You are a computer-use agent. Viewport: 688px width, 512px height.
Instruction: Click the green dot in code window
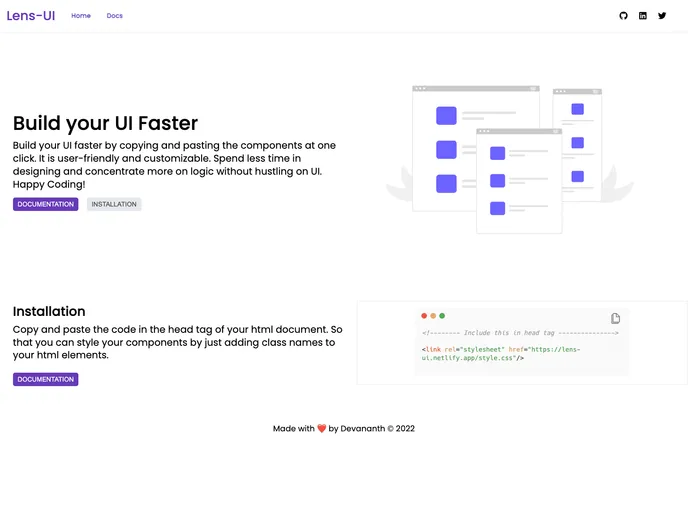coord(442,316)
